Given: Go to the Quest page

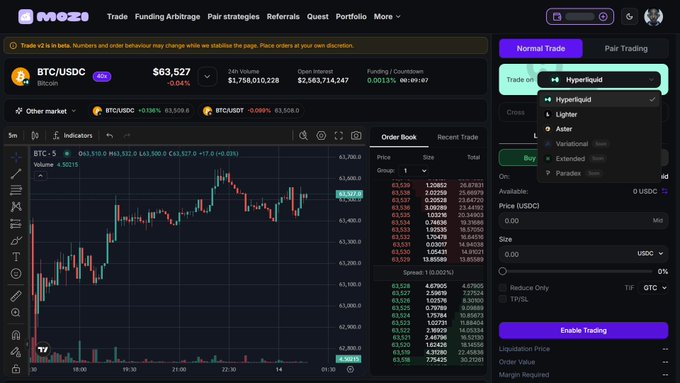Looking at the screenshot, I should tap(317, 16).
